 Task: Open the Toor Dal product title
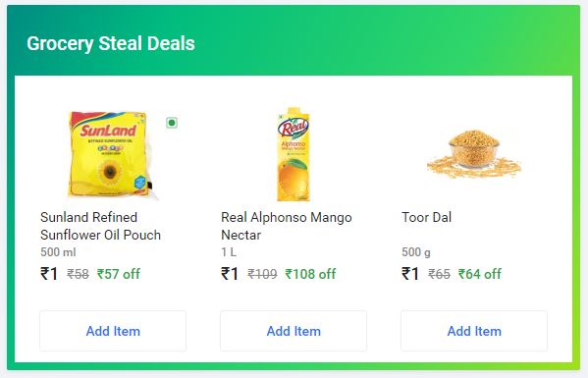pyautogui.click(x=426, y=218)
